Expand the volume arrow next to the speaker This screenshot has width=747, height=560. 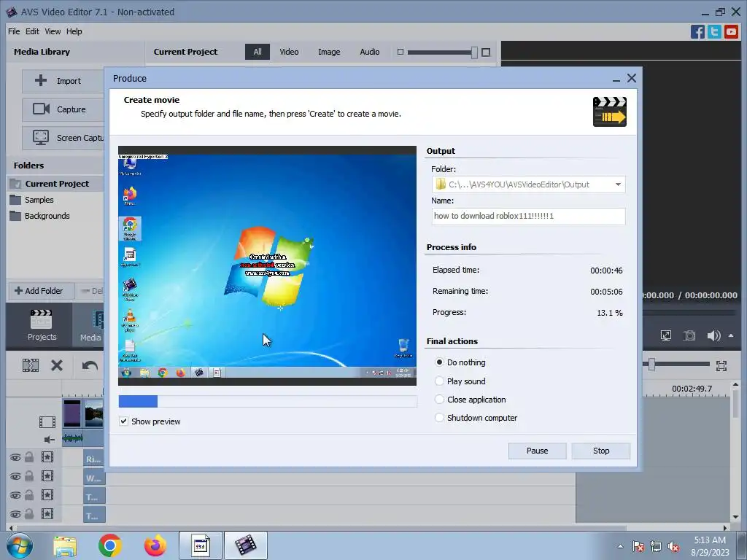point(731,335)
